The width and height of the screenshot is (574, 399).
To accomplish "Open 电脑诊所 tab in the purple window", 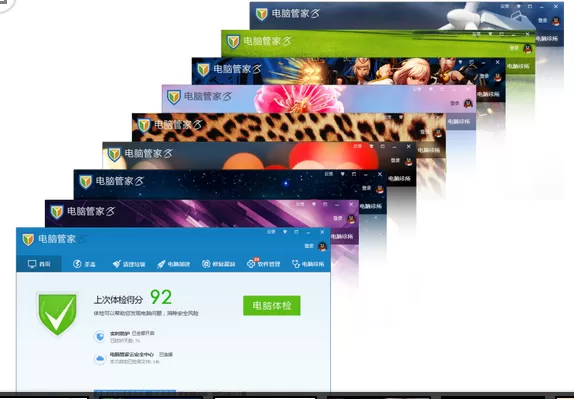I will tap(342, 236).
